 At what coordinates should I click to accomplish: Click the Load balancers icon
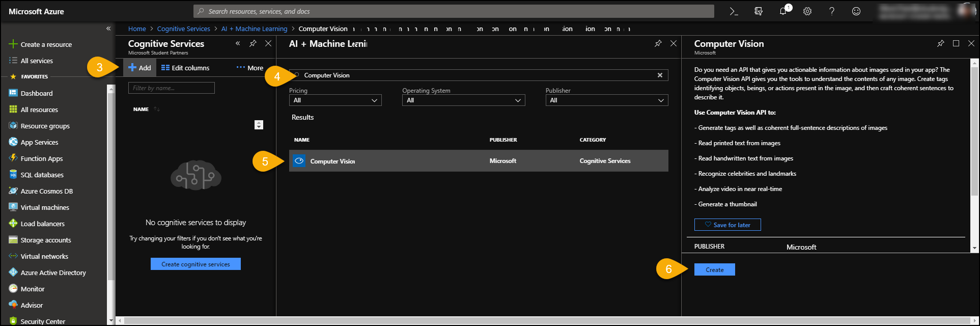pyautogui.click(x=13, y=223)
